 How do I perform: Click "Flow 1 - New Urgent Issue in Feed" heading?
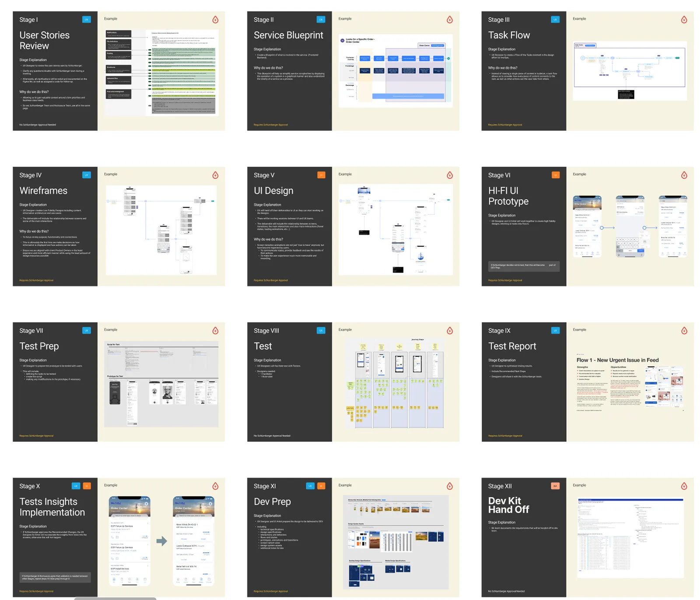617,360
